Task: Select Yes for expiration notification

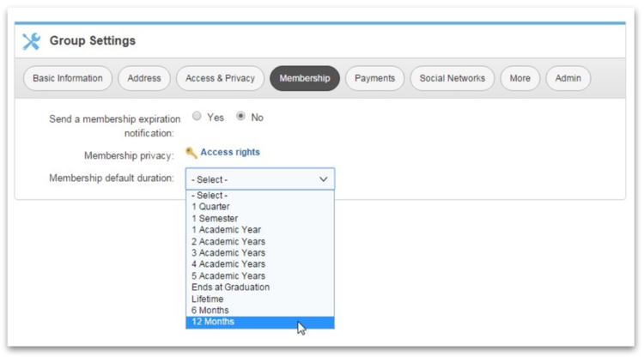Action: pyautogui.click(x=197, y=116)
